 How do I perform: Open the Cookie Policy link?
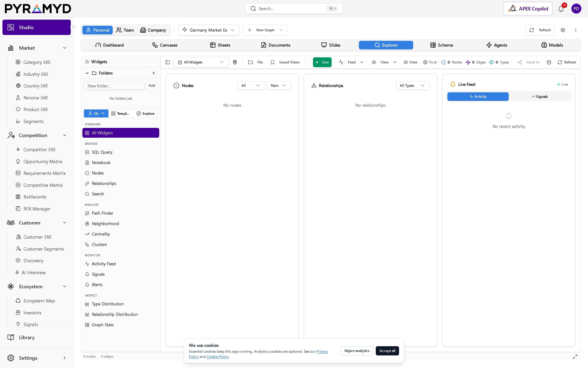coord(217,356)
